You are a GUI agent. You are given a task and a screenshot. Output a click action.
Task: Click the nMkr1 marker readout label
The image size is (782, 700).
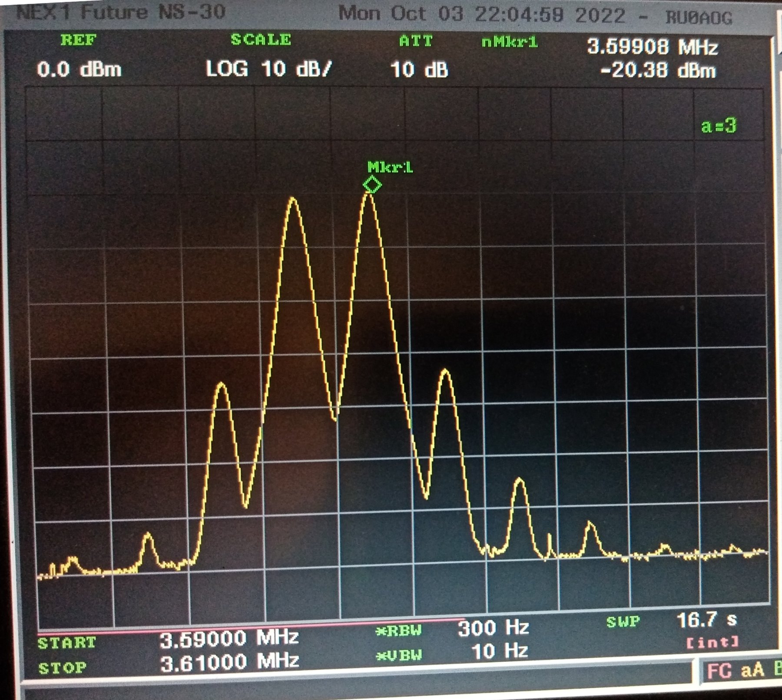(x=510, y=42)
